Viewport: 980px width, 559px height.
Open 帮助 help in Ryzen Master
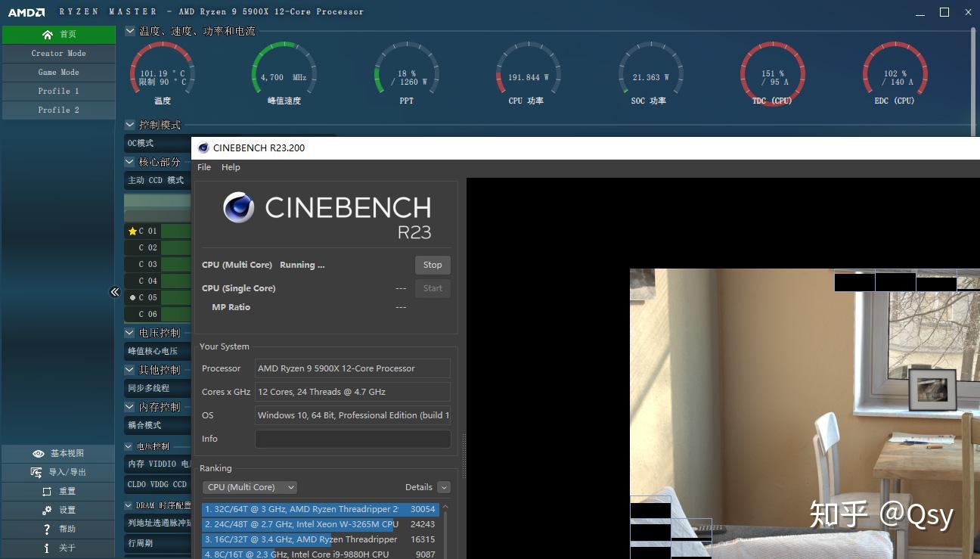click(x=59, y=529)
